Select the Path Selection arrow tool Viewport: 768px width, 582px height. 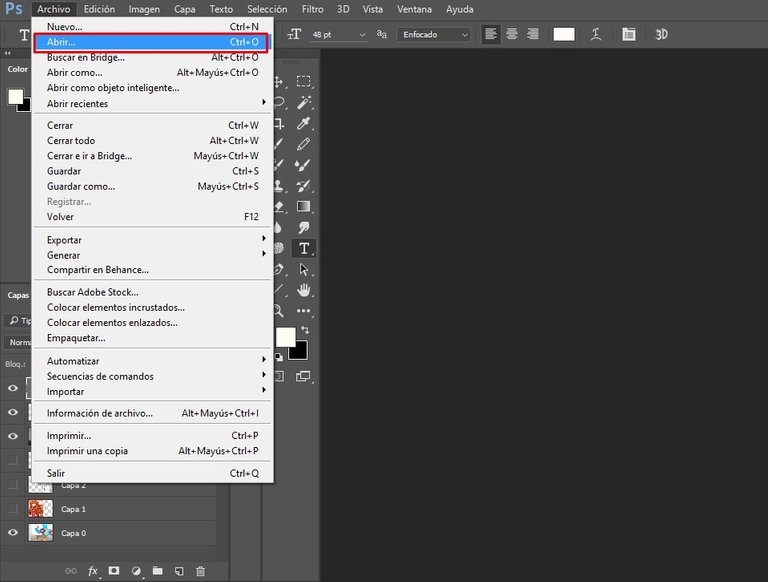click(x=304, y=269)
